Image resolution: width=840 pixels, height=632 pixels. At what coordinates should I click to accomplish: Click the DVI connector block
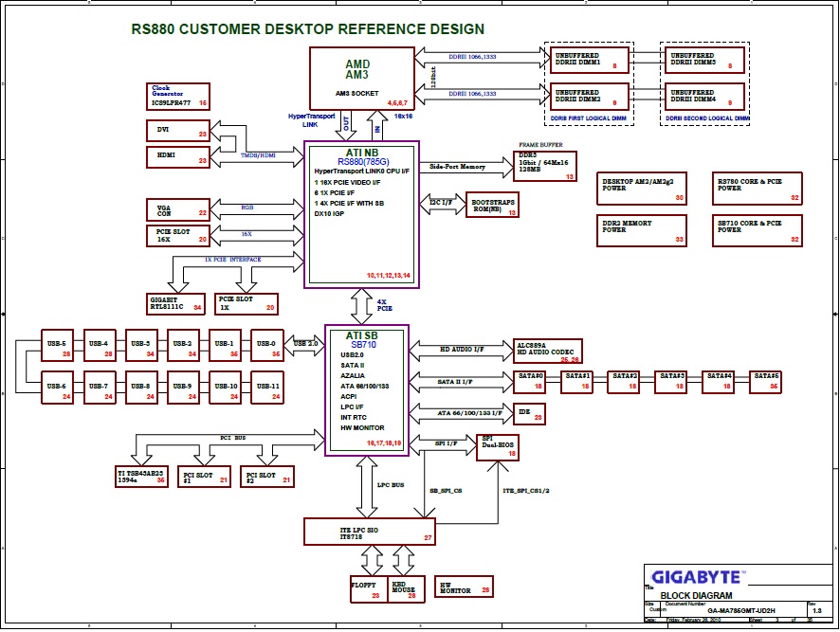[x=177, y=130]
